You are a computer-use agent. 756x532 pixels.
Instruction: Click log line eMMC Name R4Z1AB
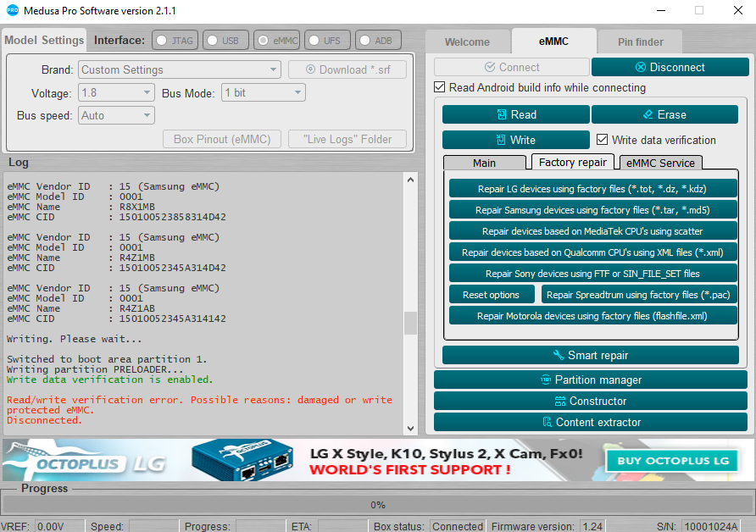point(81,308)
